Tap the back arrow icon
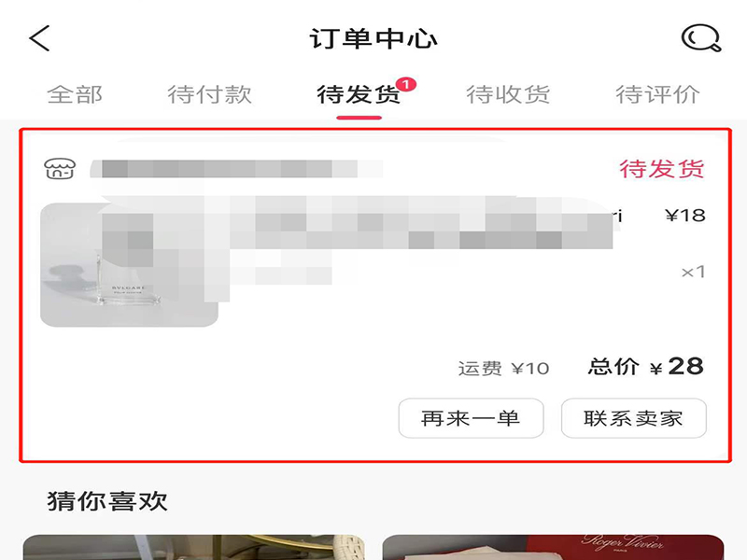Viewport: 747px width, 560px height. coord(39,38)
